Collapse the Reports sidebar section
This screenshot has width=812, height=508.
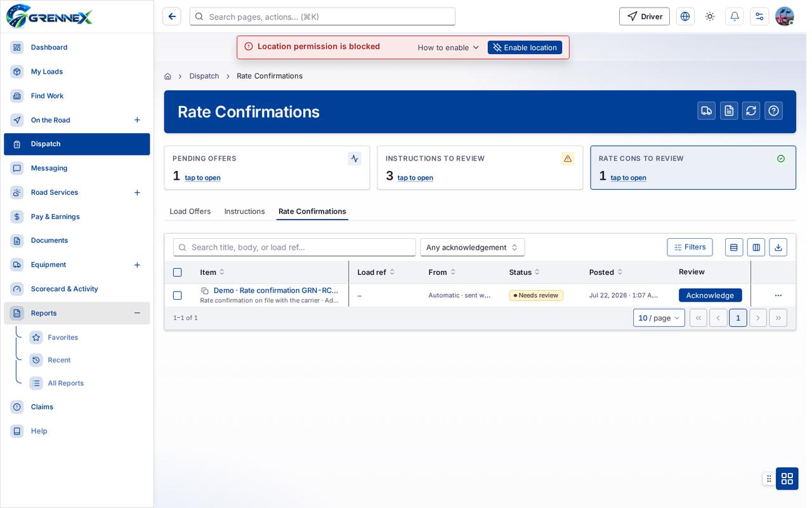coord(137,313)
